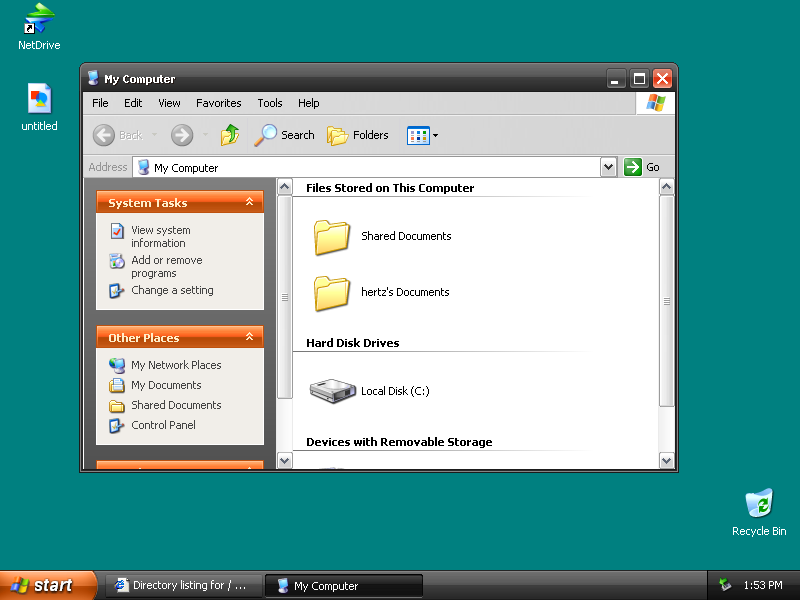Select the hertz's Documents folder icon
This screenshot has height=600, width=800.
(x=332, y=293)
